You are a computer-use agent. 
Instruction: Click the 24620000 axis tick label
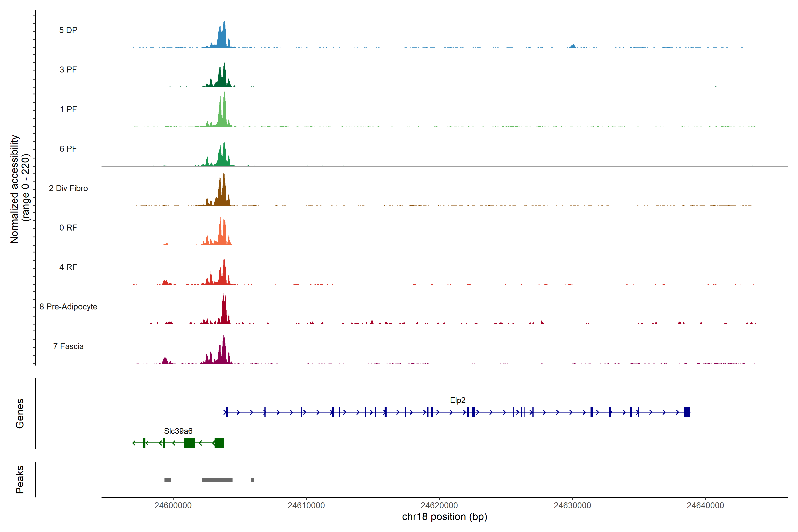click(439, 506)
